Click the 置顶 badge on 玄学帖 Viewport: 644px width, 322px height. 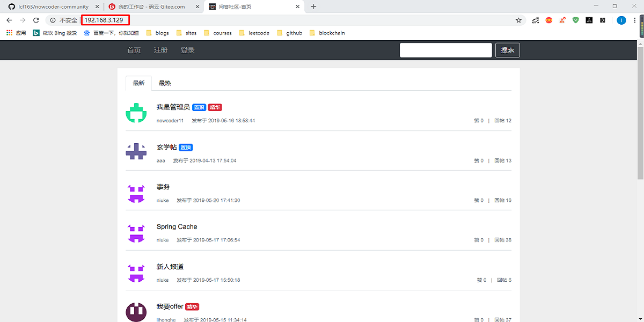pyautogui.click(x=186, y=148)
